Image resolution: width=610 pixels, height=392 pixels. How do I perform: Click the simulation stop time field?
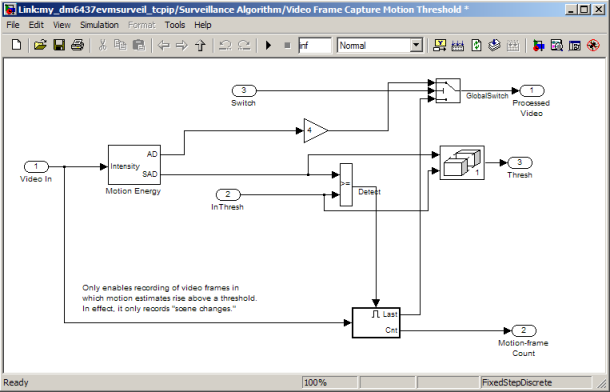click(x=315, y=46)
